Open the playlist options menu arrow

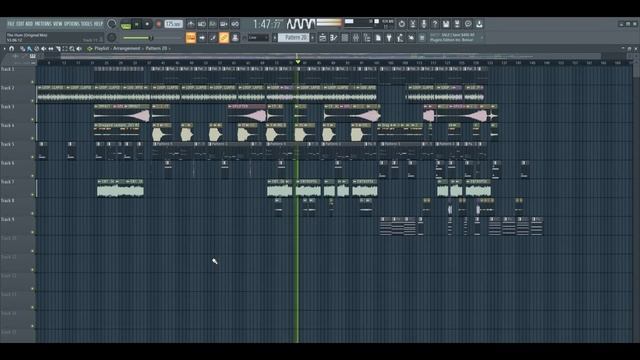point(4,49)
